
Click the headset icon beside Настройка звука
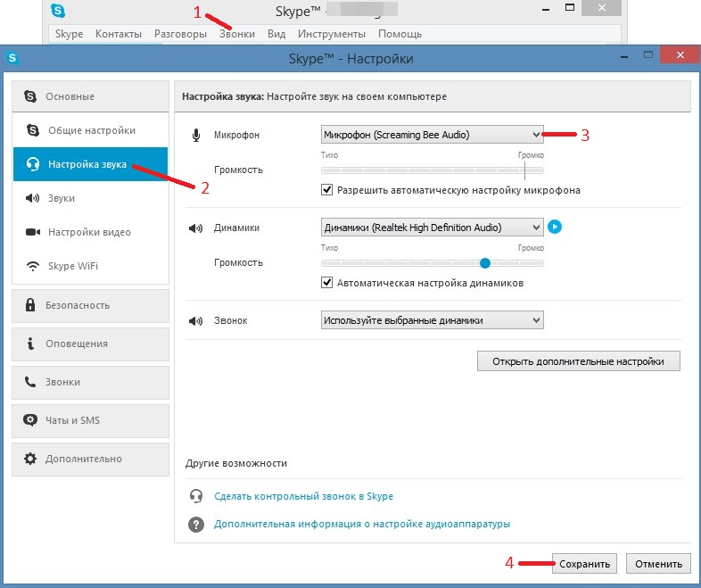click(x=33, y=164)
